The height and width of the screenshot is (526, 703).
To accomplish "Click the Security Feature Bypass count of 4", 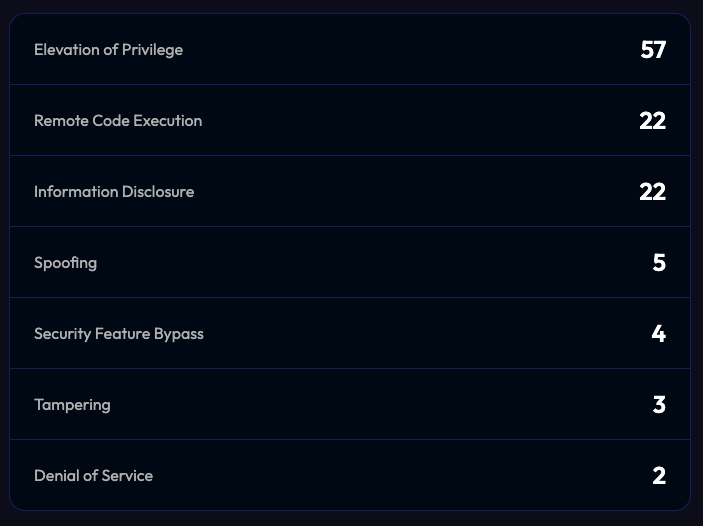I will pyautogui.click(x=658, y=334).
